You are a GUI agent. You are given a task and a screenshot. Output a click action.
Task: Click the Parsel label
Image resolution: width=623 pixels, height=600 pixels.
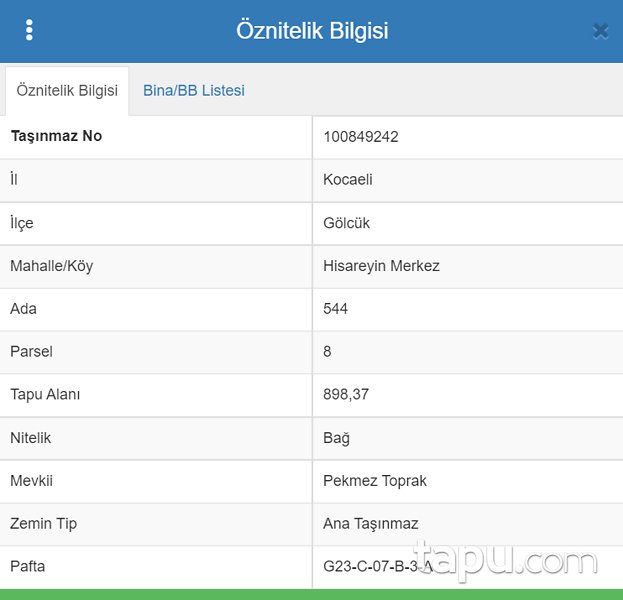31,352
